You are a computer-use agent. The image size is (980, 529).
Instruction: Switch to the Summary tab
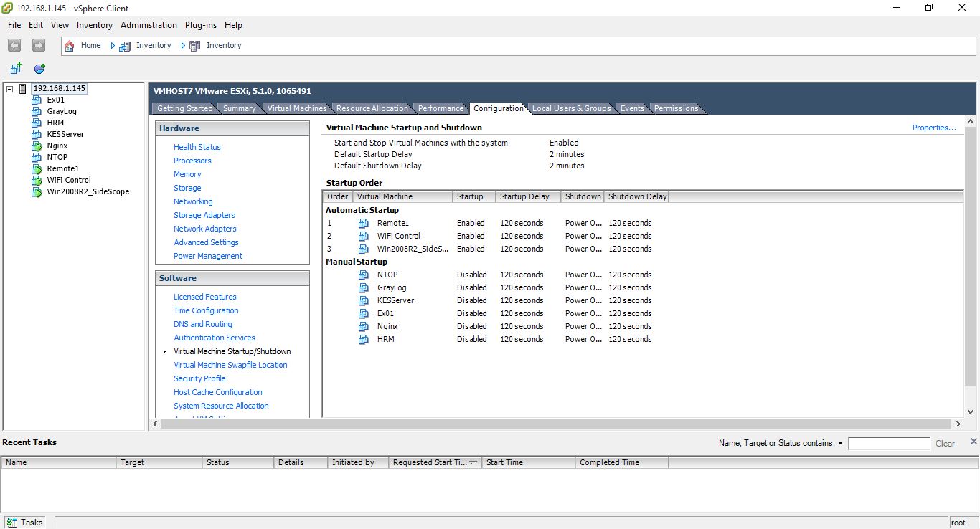tap(239, 108)
